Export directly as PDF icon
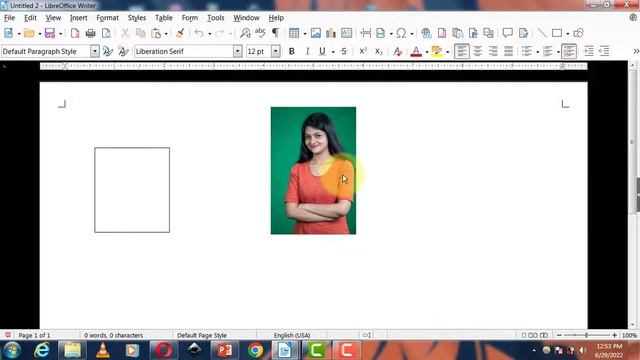Image resolution: width=640 pixels, height=360 pixels. 75,33
